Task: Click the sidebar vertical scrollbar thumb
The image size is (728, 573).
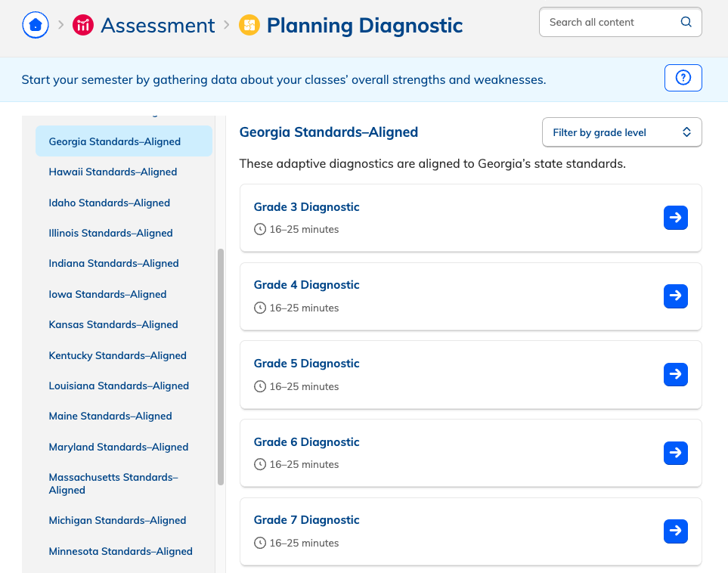Action: point(221,367)
